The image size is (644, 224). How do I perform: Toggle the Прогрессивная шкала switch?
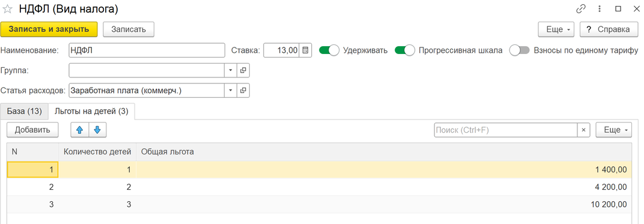click(x=404, y=50)
